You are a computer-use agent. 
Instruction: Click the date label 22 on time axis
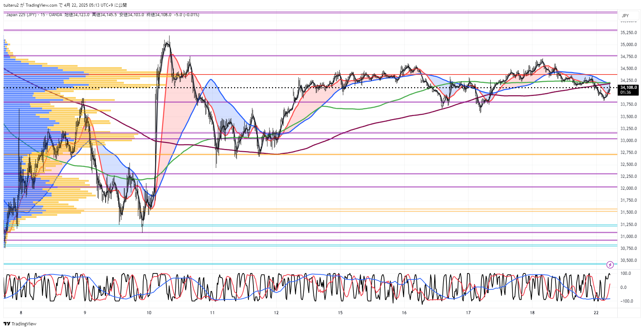coord(596,312)
